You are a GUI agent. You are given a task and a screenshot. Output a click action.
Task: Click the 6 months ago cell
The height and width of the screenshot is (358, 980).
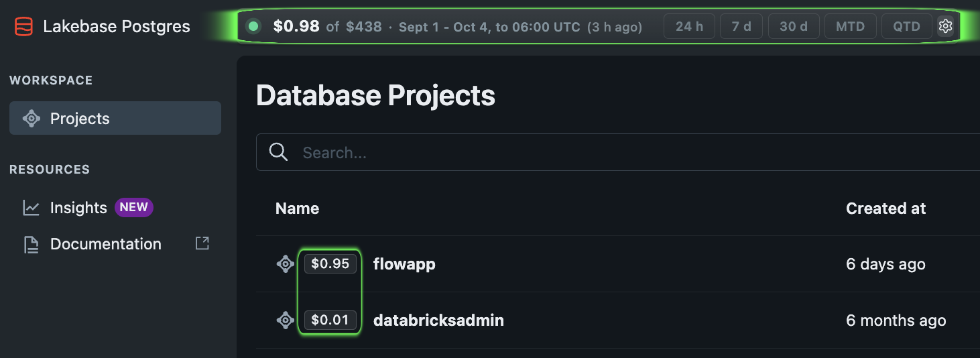(896, 320)
